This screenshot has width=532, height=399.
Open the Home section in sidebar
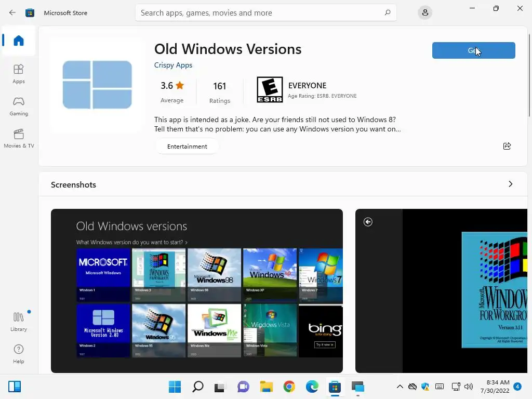point(19,41)
